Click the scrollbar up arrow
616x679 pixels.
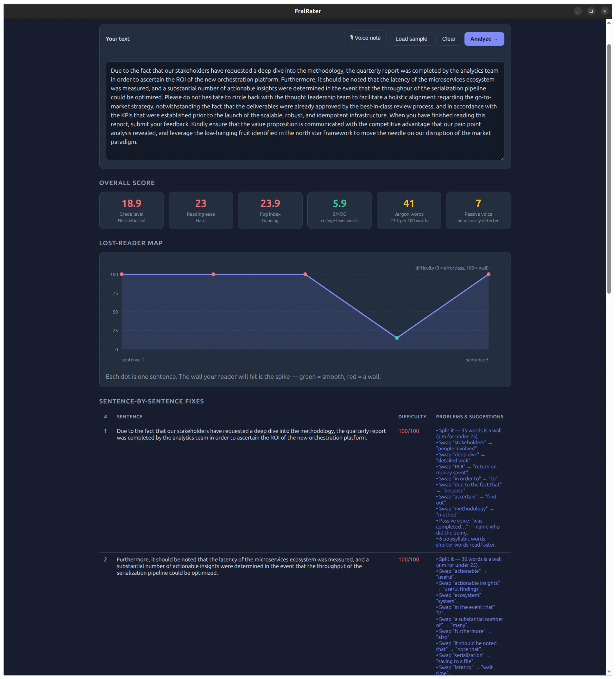609,23
